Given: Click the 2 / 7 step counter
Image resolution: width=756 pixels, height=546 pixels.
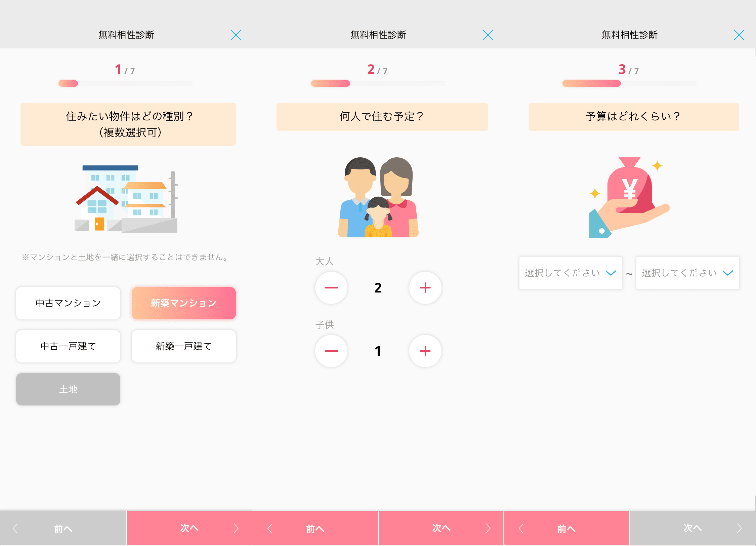Looking at the screenshot, I should pos(377,70).
